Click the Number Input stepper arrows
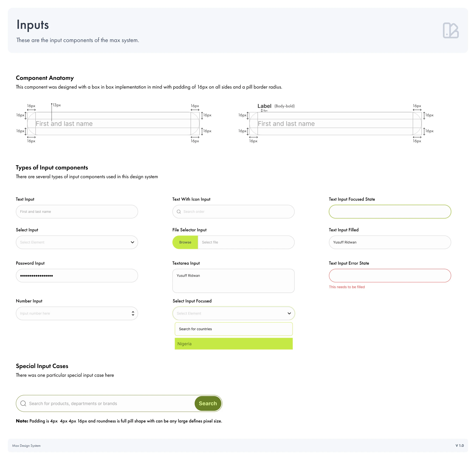 click(x=133, y=313)
